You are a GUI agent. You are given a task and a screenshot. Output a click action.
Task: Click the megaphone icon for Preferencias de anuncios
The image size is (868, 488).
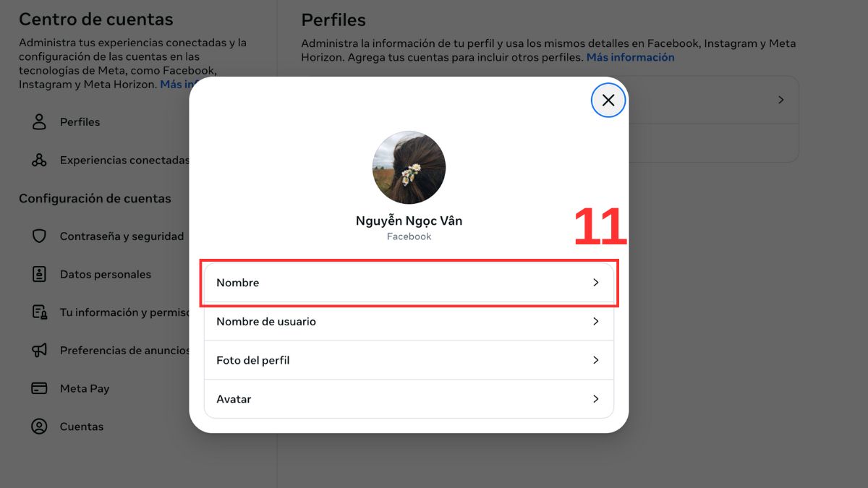[x=38, y=350]
